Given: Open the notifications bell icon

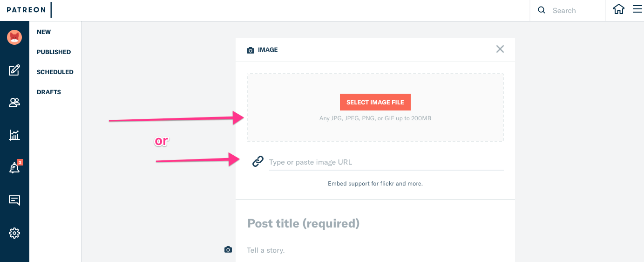Looking at the screenshot, I should (14, 168).
